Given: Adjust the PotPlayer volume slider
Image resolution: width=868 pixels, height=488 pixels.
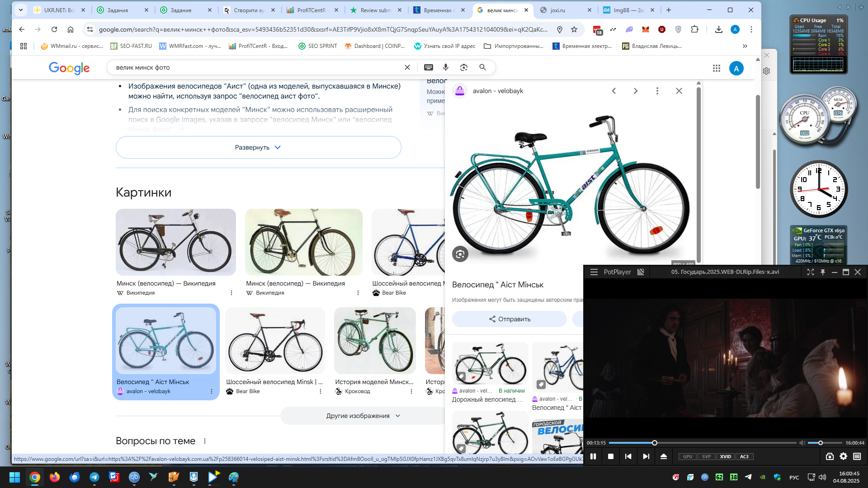Looking at the screenshot, I should (x=825, y=443).
